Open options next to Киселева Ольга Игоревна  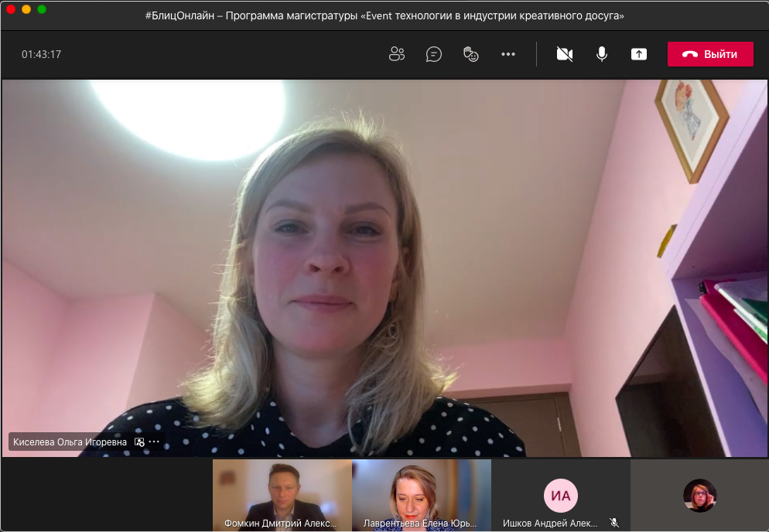pos(154,442)
